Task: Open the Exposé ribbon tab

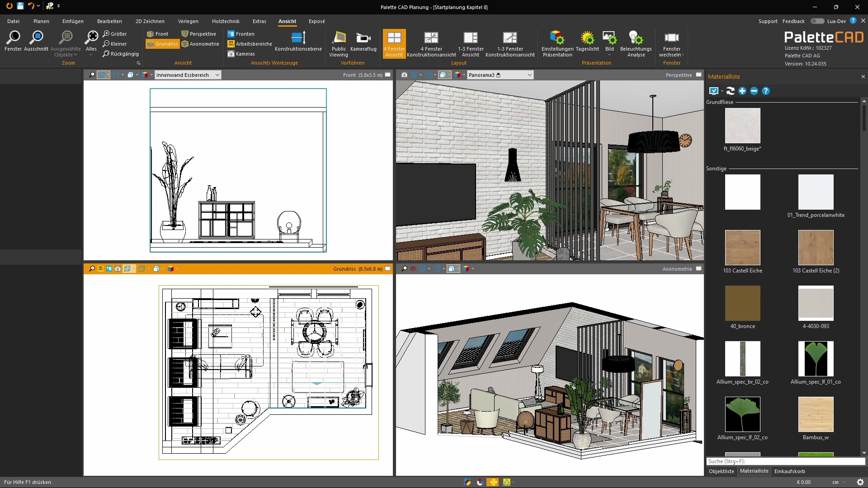Action: [x=317, y=21]
